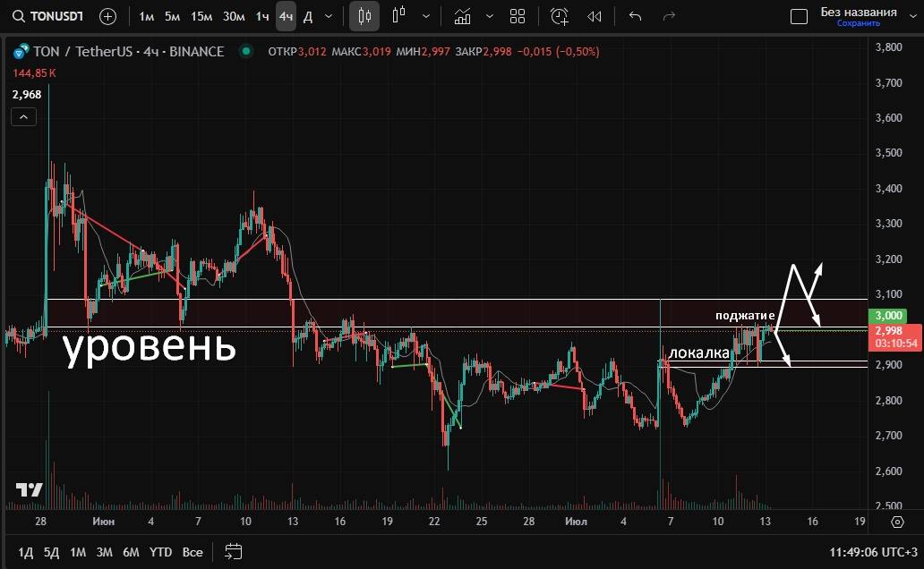
Task: Switch to the 1м timeframe
Action: [x=146, y=16]
